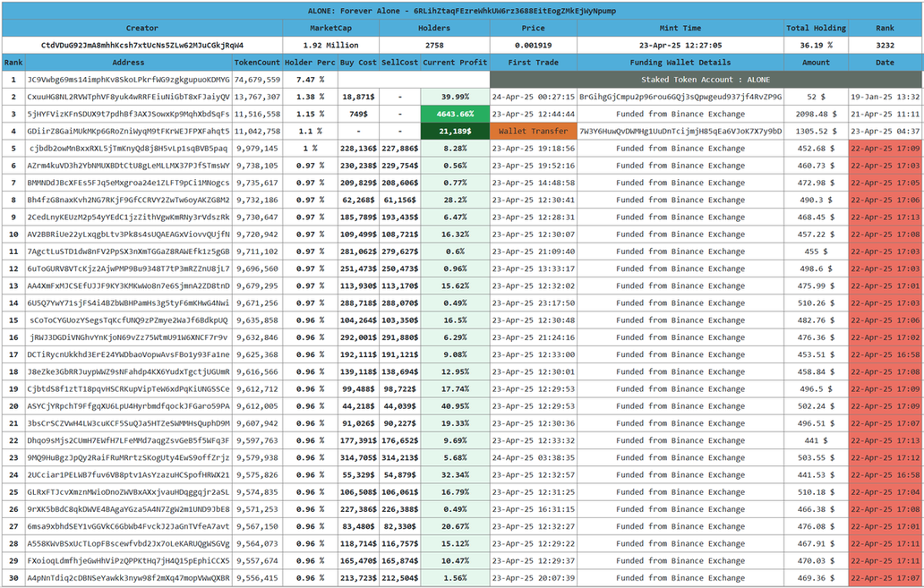
Task: Click the Holders count value 2758
Action: pos(433,45)
